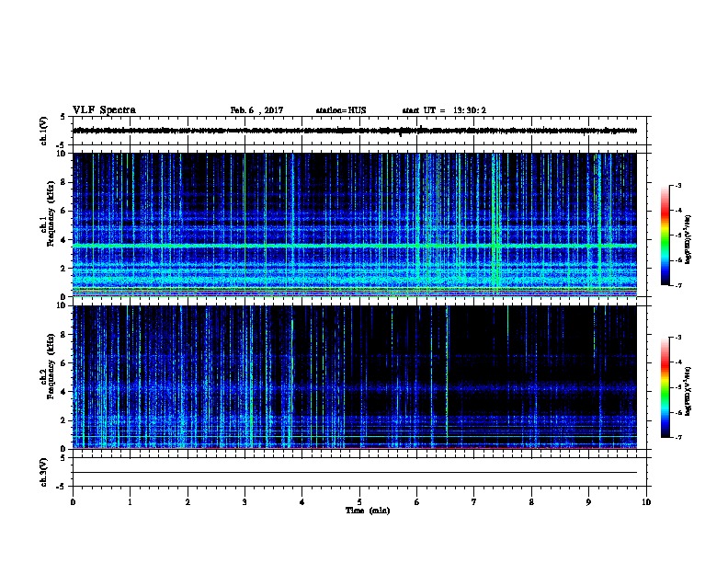
Task: Click the 8 kHz tick label of ch.1 spectrogram
Action: [x=63, y=182]
